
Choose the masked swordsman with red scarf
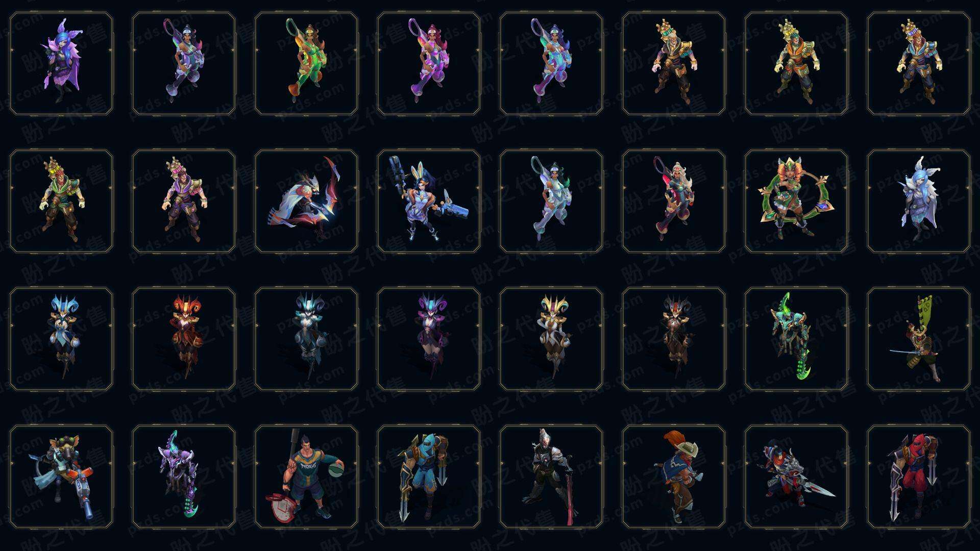(x=796, y=477)
